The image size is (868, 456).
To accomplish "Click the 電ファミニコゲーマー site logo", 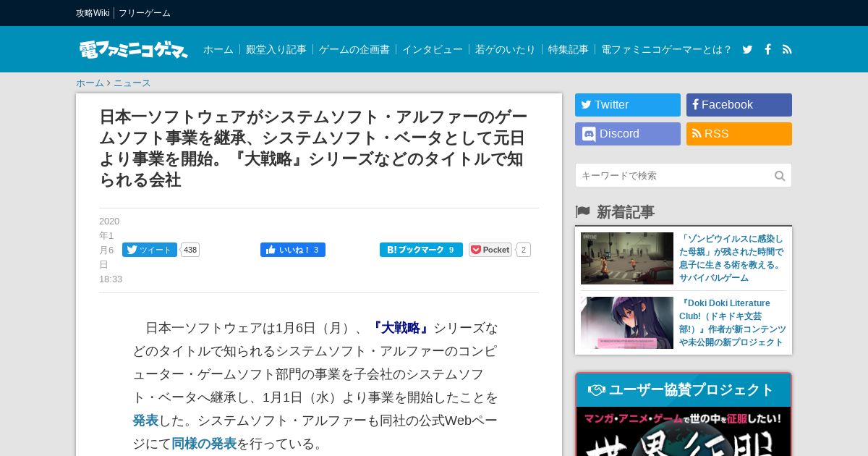I will (133, 49).
